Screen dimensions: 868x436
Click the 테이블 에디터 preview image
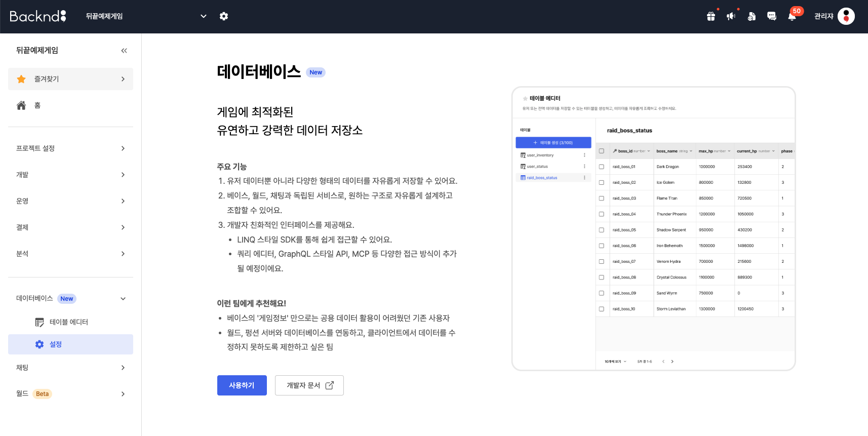(x=654, y=228)
